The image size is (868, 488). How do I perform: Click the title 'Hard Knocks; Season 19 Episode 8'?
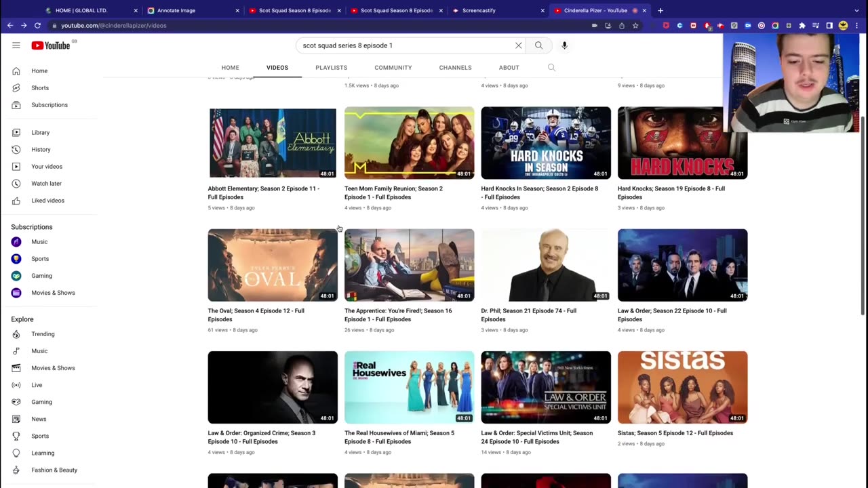point(671,193)
